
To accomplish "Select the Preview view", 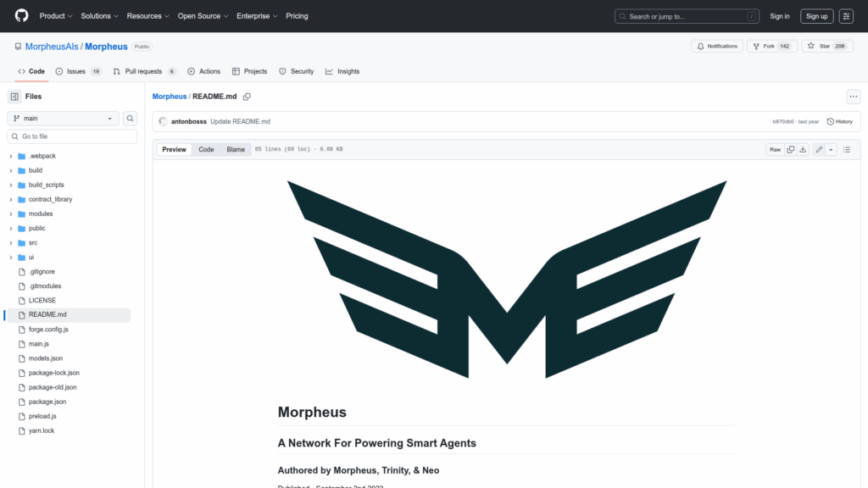I will point(174,149).
